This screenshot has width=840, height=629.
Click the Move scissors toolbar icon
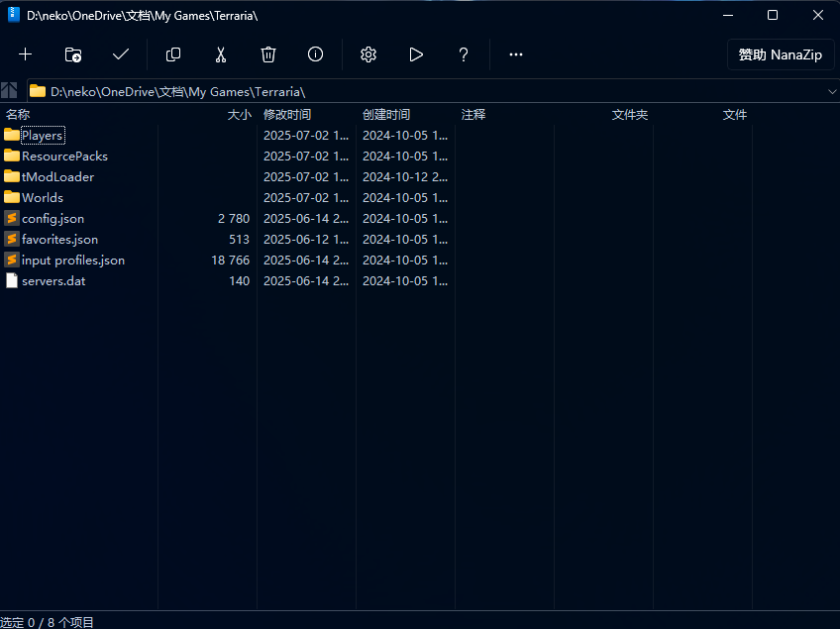(221, 54)
